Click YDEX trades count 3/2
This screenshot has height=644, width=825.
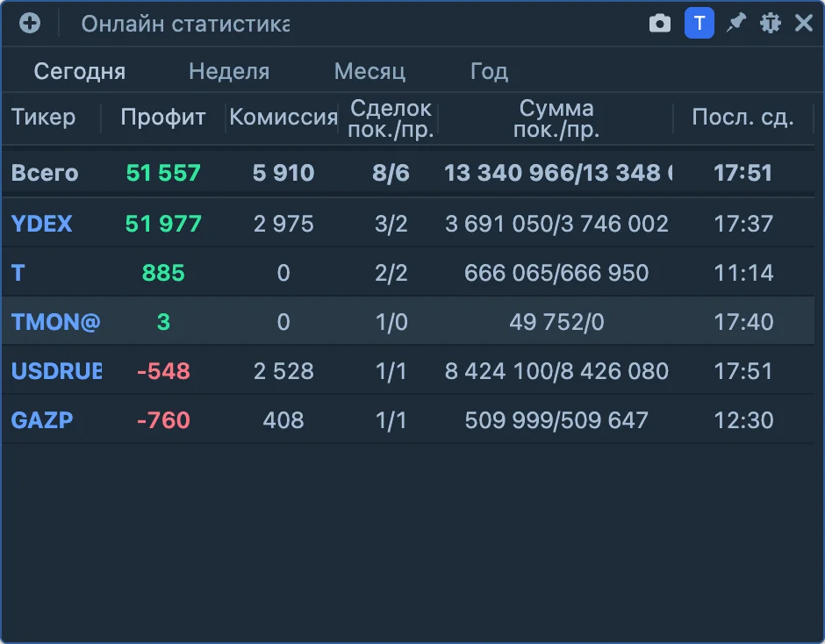coord(391,224)
